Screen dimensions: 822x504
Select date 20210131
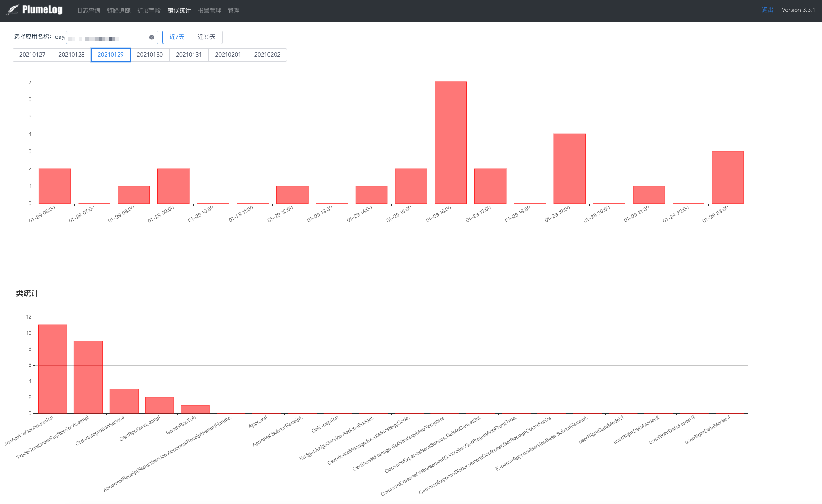pyautogui.click(x=189, y=55)
